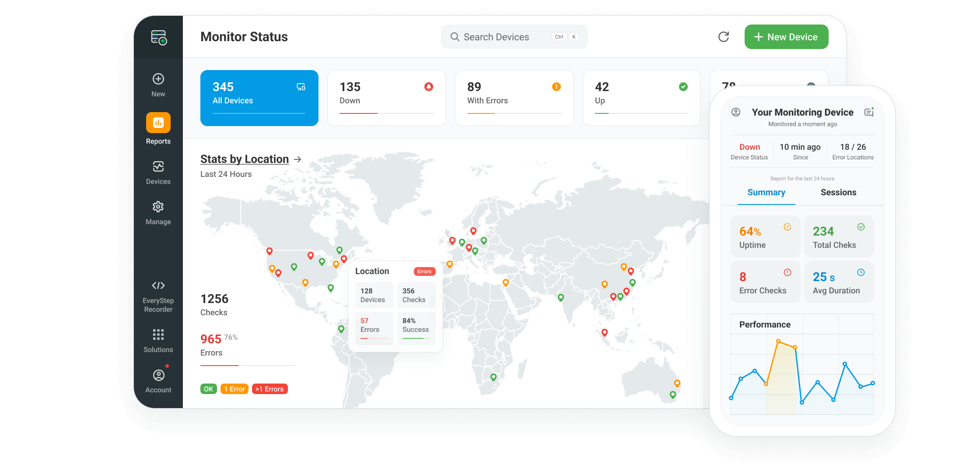This screenshot has height=465, width=980.
Task: Toggle the >1 Errors status filter chip
Action: [269, 389]
